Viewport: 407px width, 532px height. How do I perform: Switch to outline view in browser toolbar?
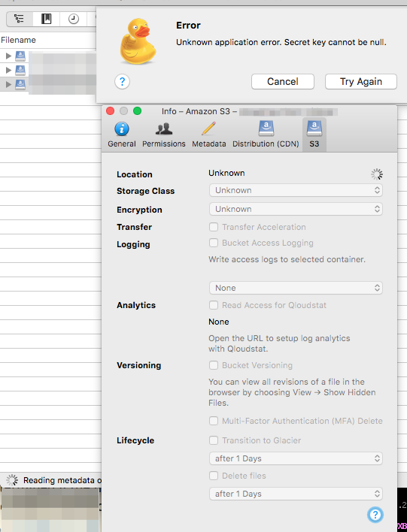point(20,19)
